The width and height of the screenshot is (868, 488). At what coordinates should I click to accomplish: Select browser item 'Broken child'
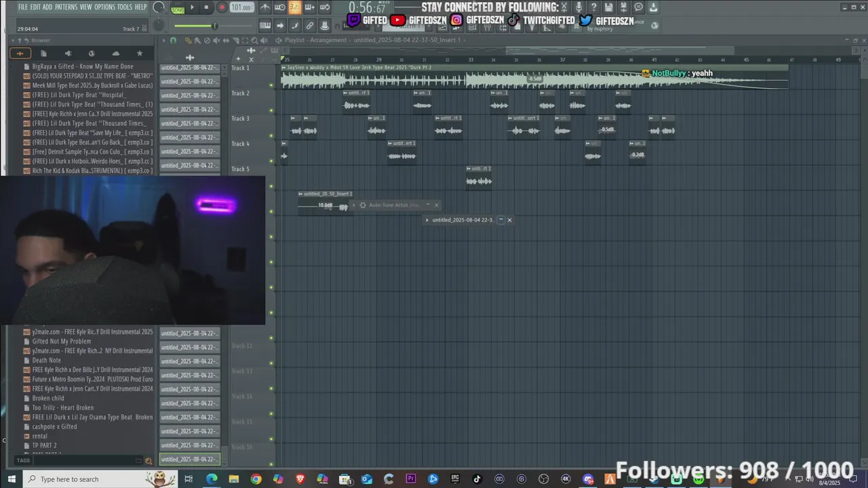click(x=48, y=398)
